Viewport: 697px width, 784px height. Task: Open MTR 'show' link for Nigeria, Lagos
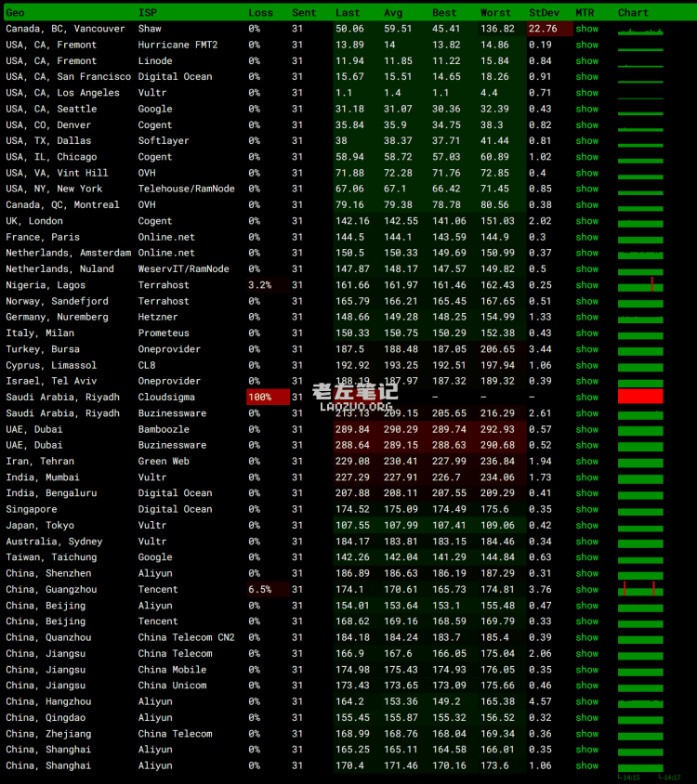coord(586,285)
